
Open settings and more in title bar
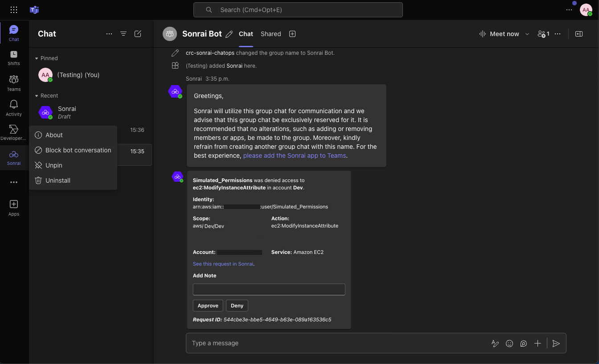569,10
